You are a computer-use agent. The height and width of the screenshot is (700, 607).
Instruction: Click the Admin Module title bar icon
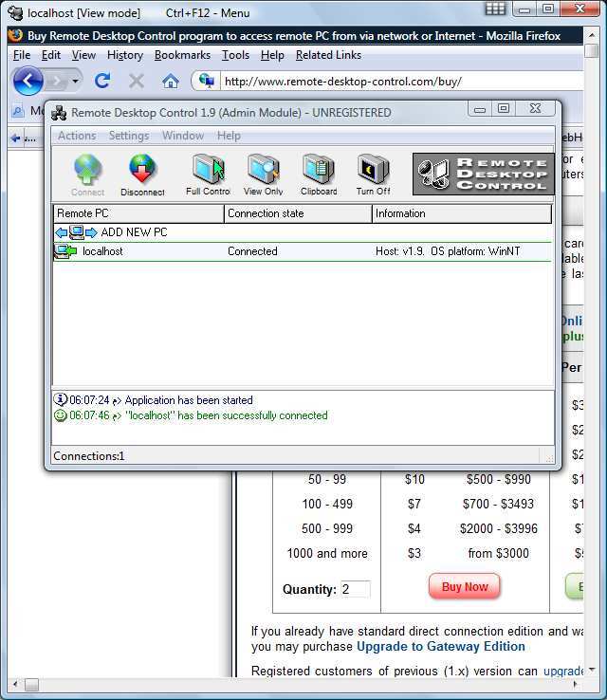59,113
